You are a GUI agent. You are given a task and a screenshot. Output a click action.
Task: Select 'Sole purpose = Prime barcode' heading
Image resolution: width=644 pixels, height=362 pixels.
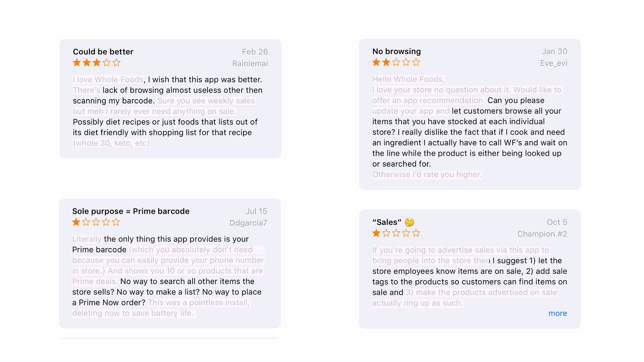pyautogui.click(x=131, y=211)
